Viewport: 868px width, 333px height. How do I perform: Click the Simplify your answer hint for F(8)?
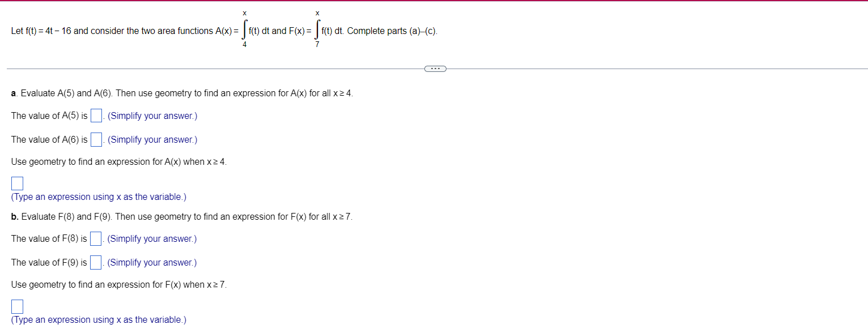tap(151, 238)
